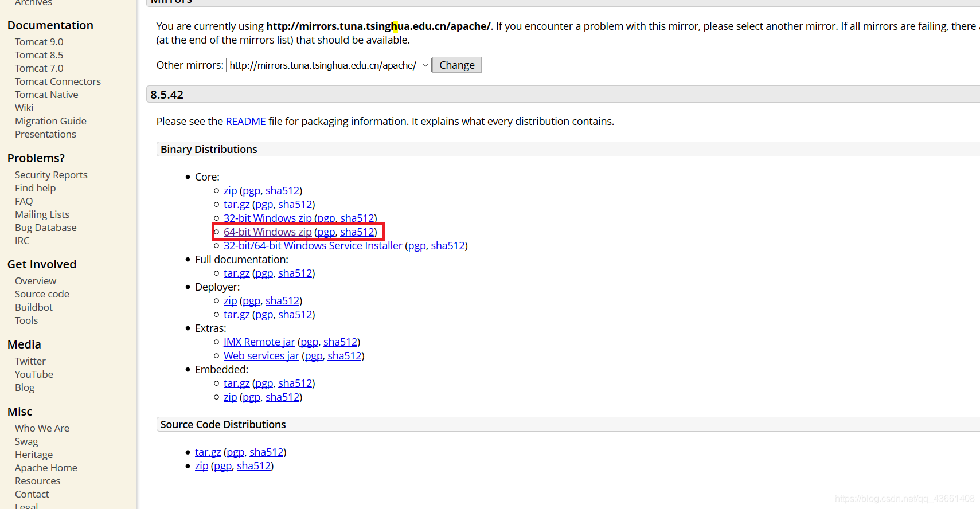The image size is (980, 509).
Task: Download the source code zip
Action: (x=201, y=466)
